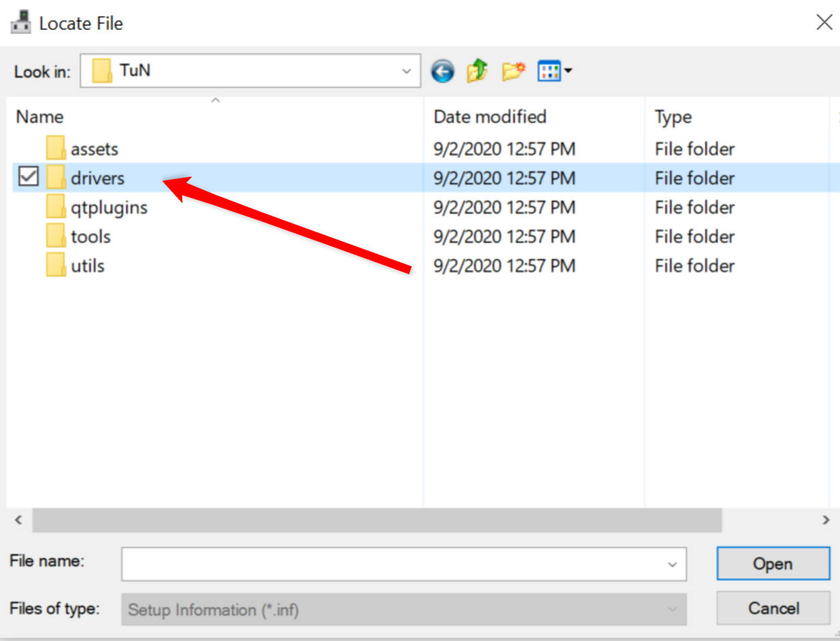Select the utils folder icon
Screen dimensions: 840x641
56,266
